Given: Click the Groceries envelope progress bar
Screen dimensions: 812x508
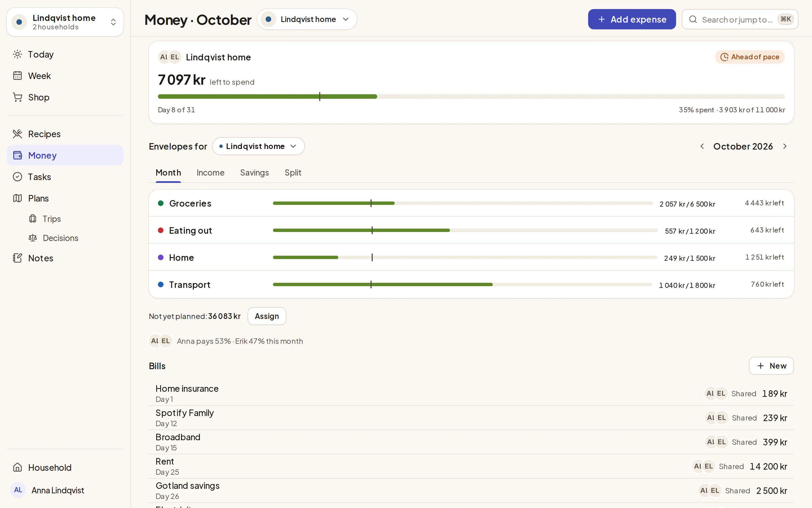Looking at the screenshot, I should pyautogui.click(x=463, y=203).
